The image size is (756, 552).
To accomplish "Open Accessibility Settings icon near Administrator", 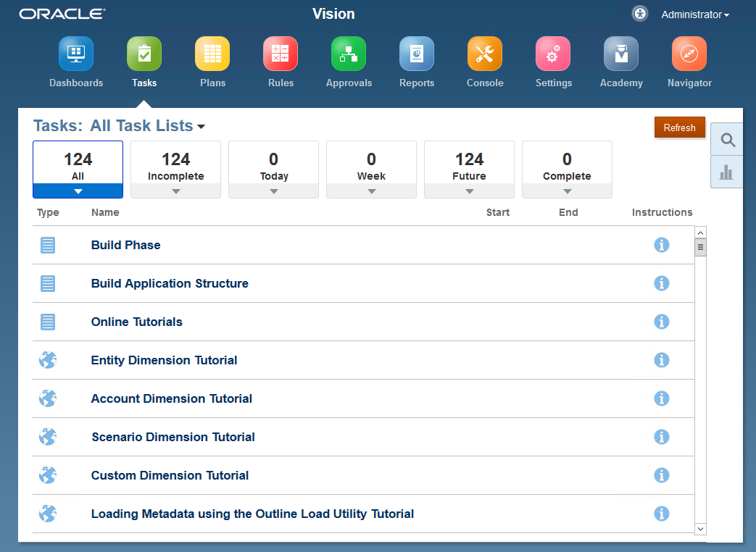I will [640, 14].
